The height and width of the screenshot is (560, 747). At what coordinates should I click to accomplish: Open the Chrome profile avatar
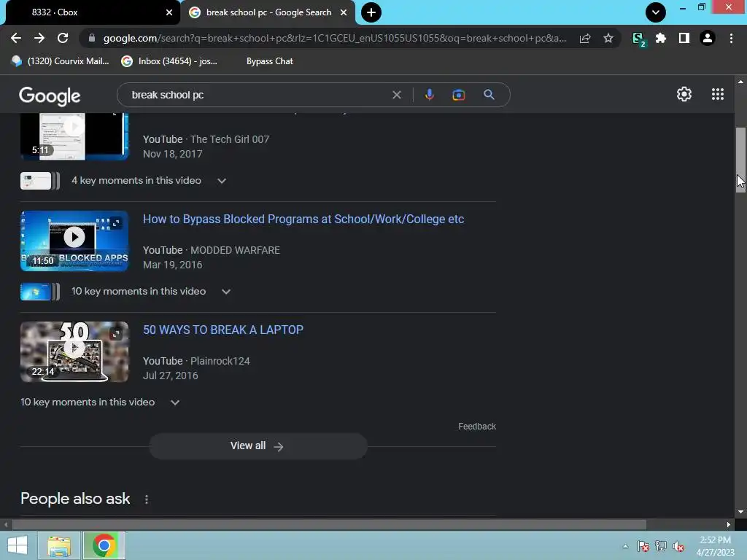pos(708,38)
